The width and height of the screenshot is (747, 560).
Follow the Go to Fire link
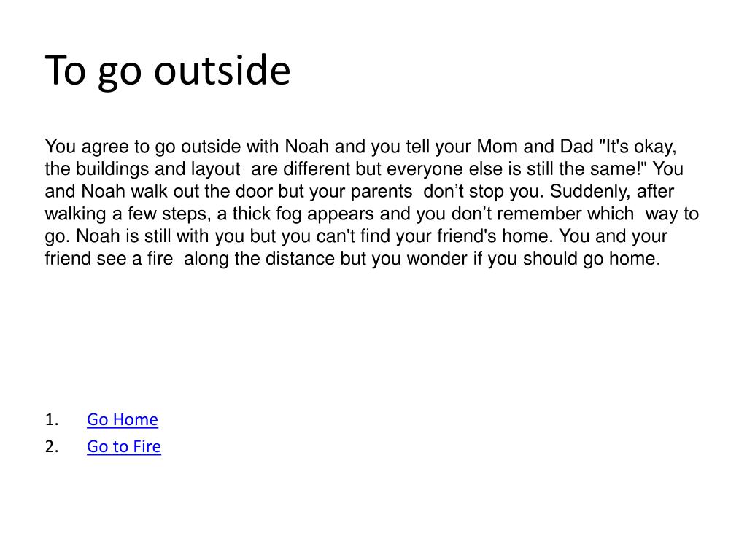click(x=124, y=446)
